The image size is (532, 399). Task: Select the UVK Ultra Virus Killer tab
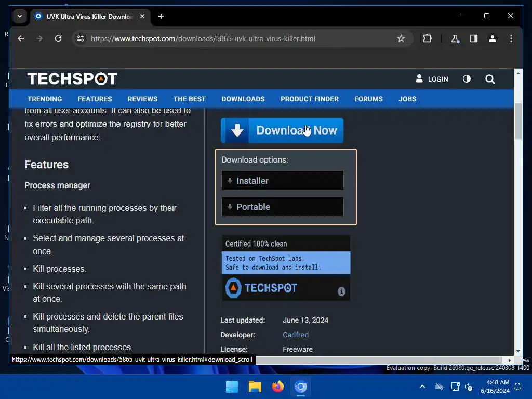90,16
